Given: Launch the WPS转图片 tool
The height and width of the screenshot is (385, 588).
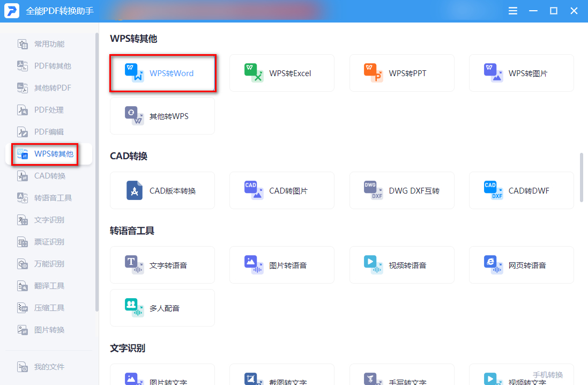Looking at the screenshot, I should [521, 73].
